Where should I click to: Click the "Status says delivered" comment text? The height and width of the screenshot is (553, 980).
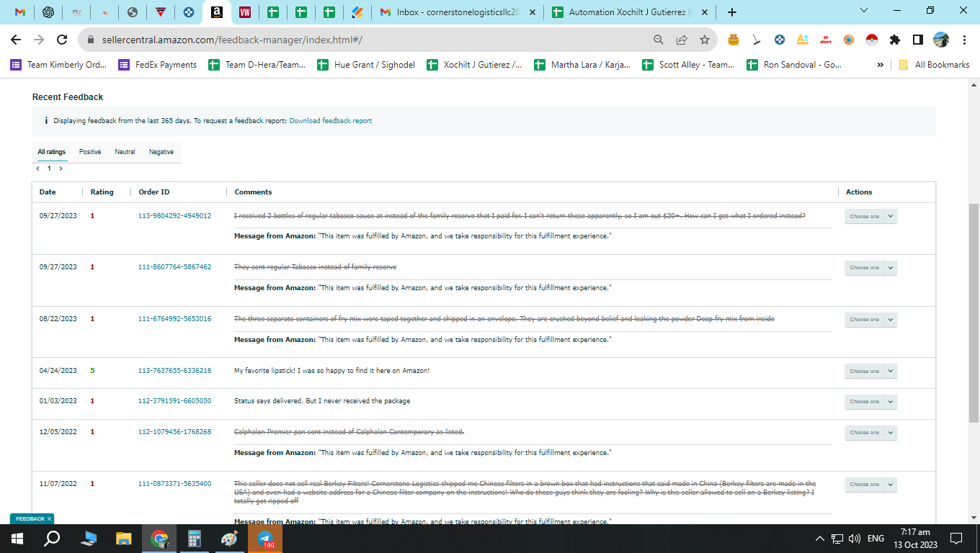click(x=322, y=401)
